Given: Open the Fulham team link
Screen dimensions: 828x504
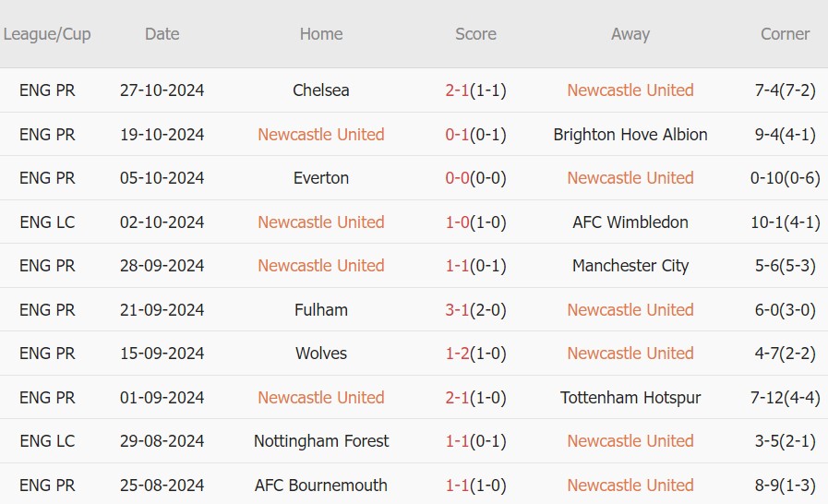Looking at the screenshot, I should 320,310.
